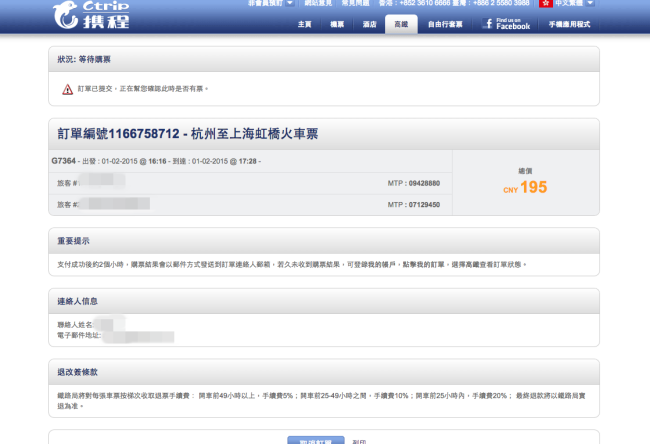Switch to the 酒店 hotels tab
Viewport: 650px width, 444px height.
(369, 24)
